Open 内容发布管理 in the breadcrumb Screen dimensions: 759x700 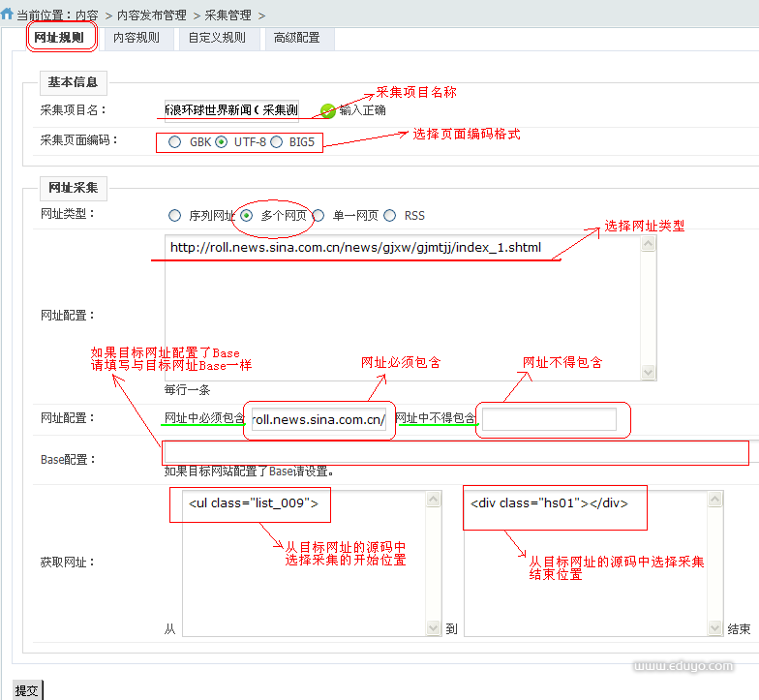[x=153, y=15]
